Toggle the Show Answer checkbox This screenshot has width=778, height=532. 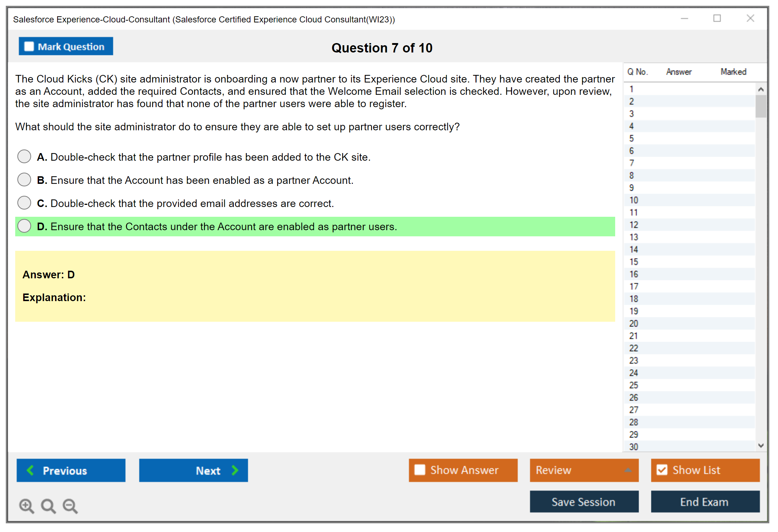420,470
